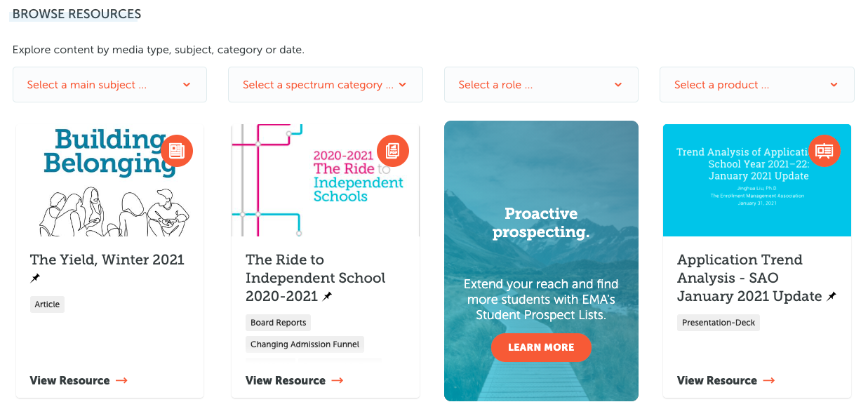Expand the spectrum category dropdown
This screenshot has height=409, width=868.
[x=325, y=85]
